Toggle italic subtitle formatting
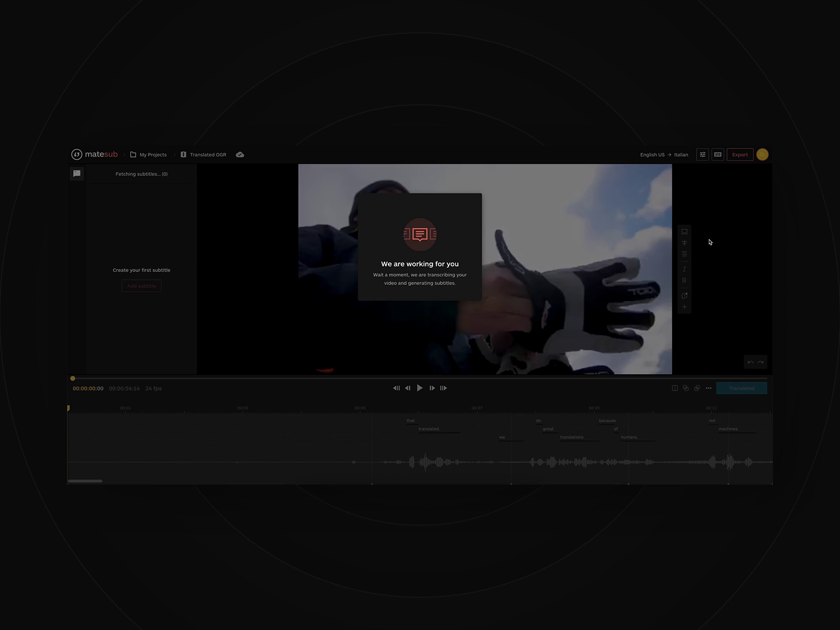Image resolution: width=840 pixels, height=630 pixels. [x=684, y=269]
